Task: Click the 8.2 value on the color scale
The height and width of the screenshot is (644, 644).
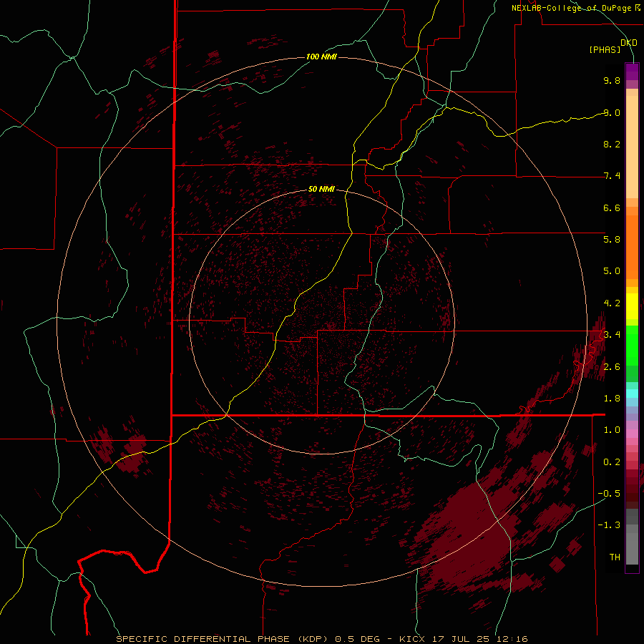Action: [x=612, y=144]
